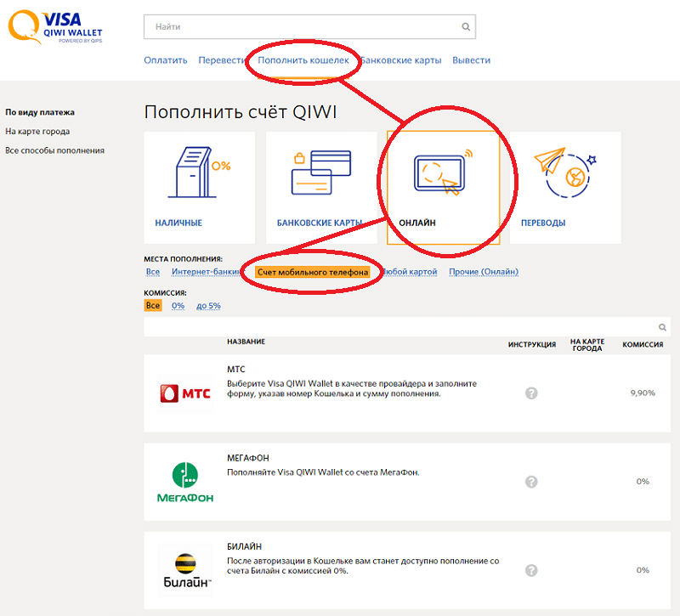The width and height of the screenshot is (680, 616).
Task: Click По виду платежа in sidebar
Action: [x=40, y=112]
